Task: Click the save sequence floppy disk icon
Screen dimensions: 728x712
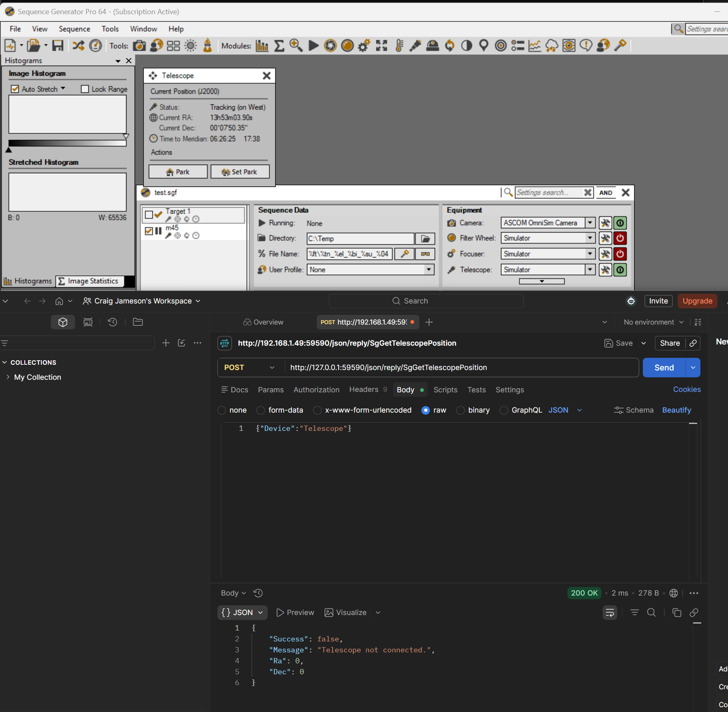Action: click(58, 45)
